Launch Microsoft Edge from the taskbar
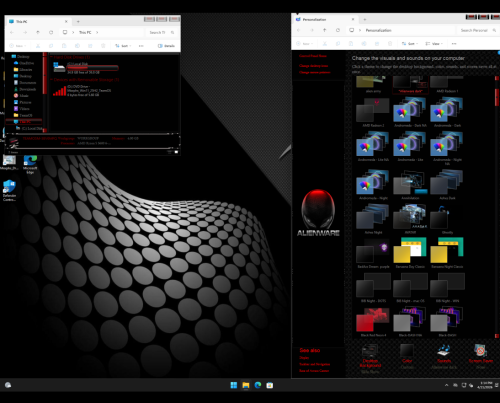 point(258,385)
